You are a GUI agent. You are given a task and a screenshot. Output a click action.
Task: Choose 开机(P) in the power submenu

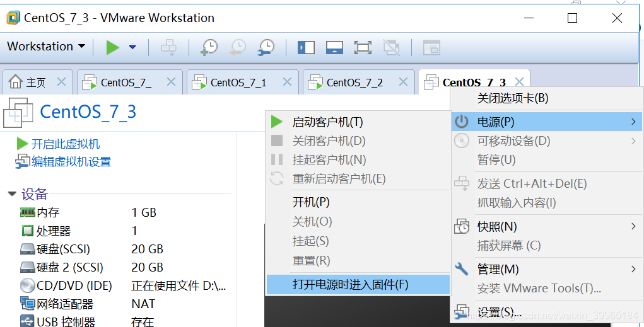pyautogui.click(x=358, y=202)
